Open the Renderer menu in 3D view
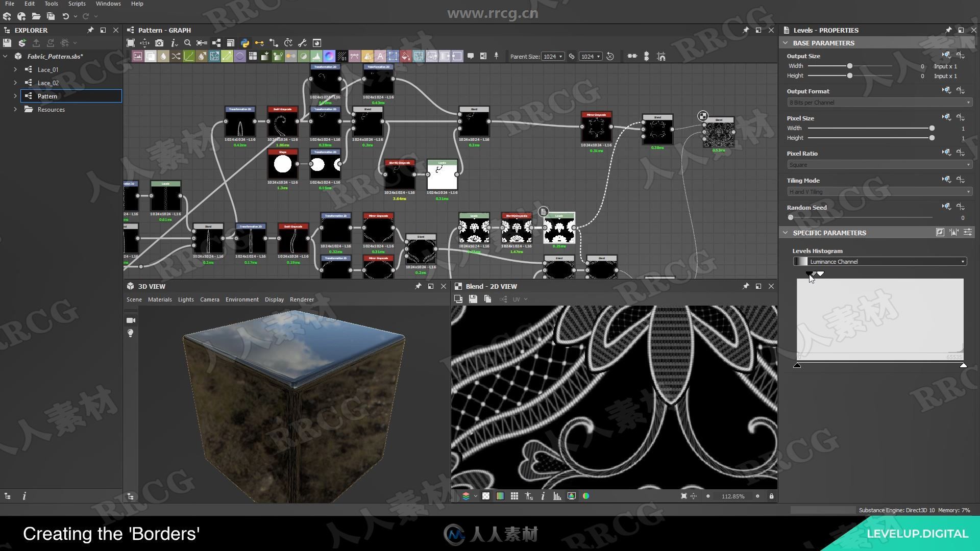Viewport: 980px width, 551px height. pos(302,299)
